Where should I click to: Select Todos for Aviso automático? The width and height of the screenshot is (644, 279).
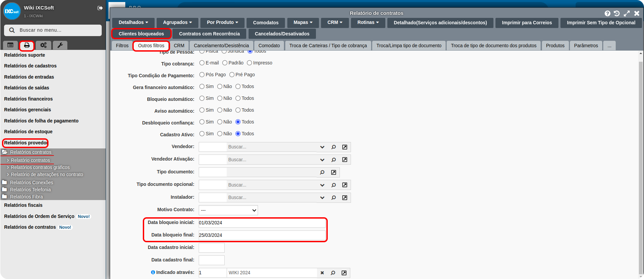238,110
